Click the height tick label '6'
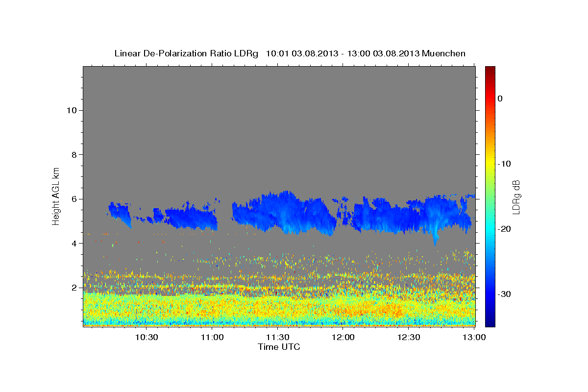588x392 pixels. click(x=73, y=199)
